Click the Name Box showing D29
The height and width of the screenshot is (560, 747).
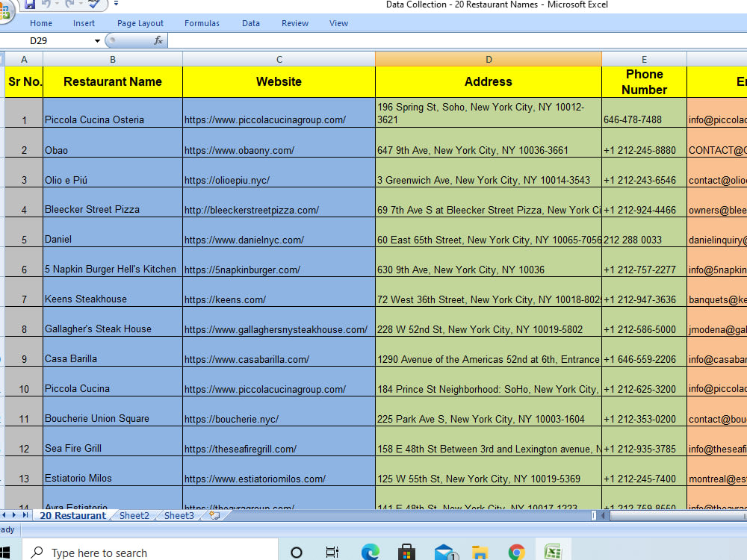(48, 41)
